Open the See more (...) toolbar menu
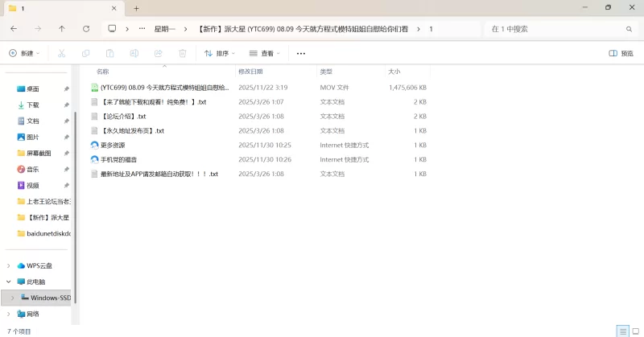The image size is (644, 337). tap(301, 53)
